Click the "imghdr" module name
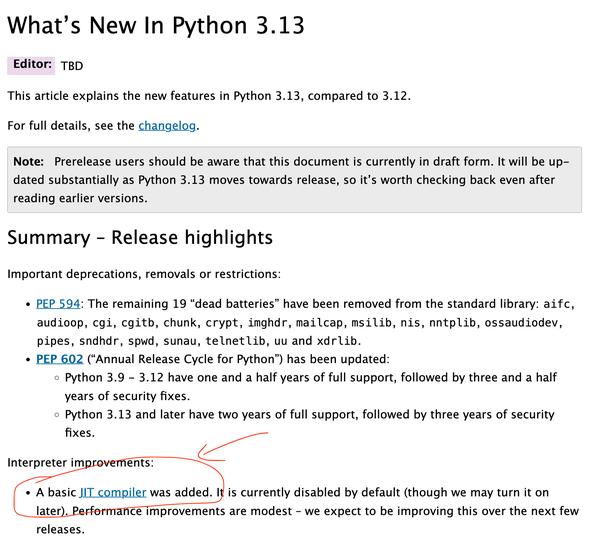The height and width of the screenshot is (556, 600). click(x=267, y=323)
